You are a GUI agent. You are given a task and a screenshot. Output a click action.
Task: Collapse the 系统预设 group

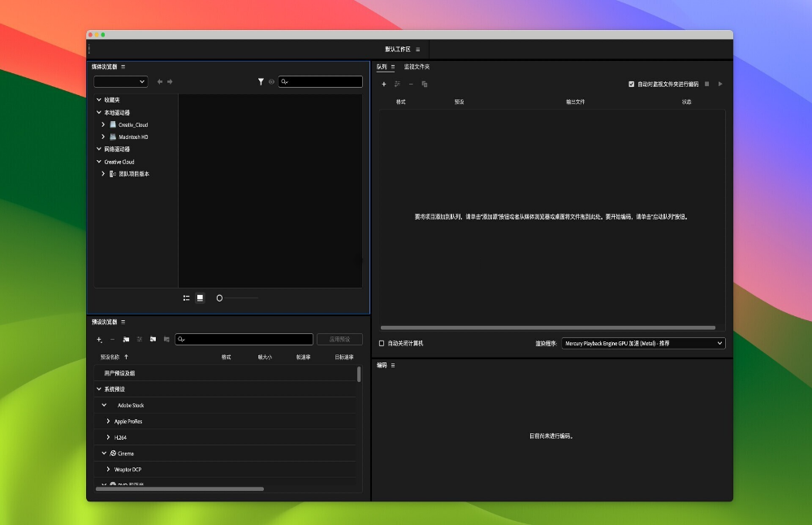click(x=99, y=389)
